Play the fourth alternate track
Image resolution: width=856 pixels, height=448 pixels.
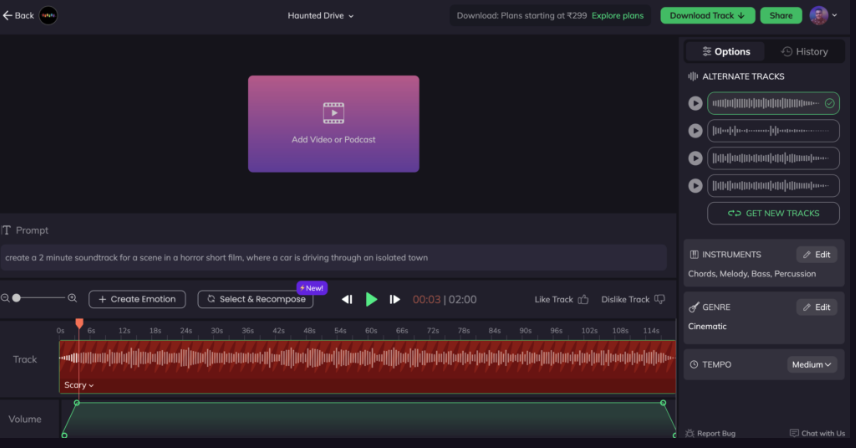695,186
